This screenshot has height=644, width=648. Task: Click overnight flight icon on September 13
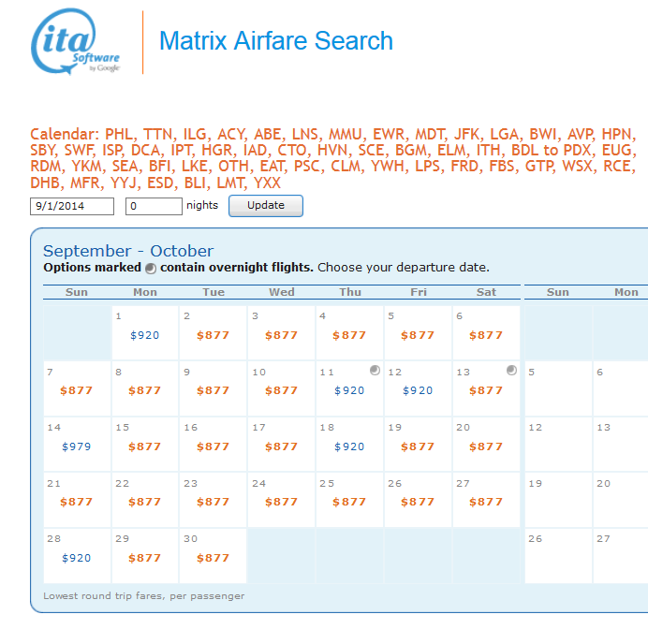511,371
